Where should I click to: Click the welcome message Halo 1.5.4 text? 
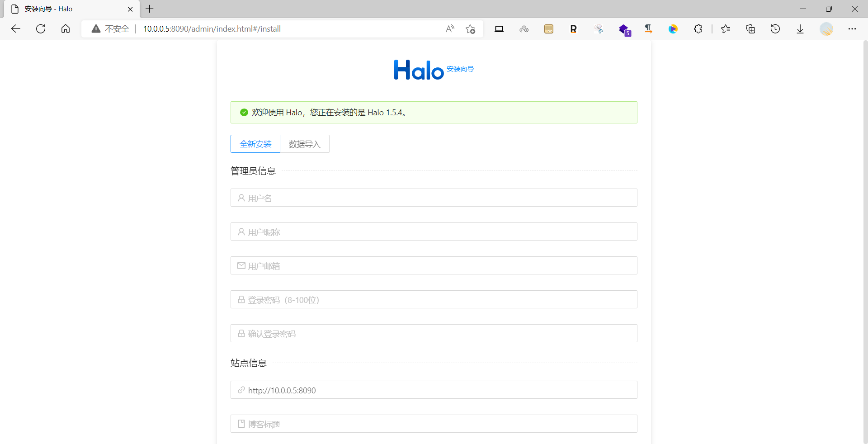coord(330,113)
